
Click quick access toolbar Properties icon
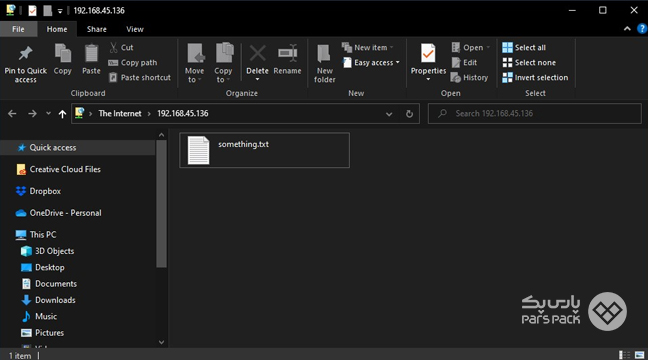coord(32,11)
